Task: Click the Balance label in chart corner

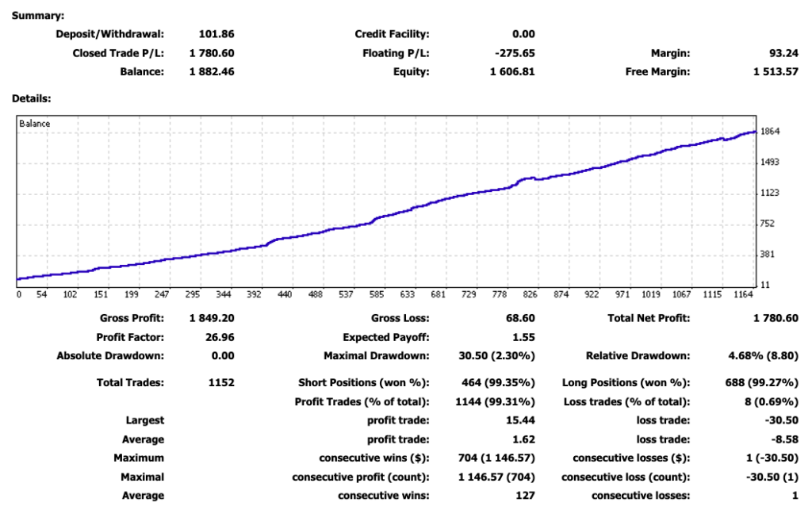Action: click(x=35, y=124)
